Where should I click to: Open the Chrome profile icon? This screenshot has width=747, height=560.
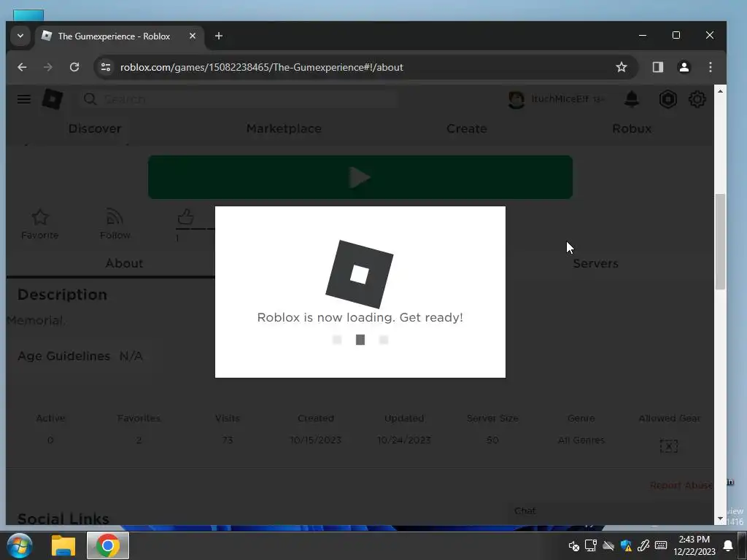pos(684,67)
